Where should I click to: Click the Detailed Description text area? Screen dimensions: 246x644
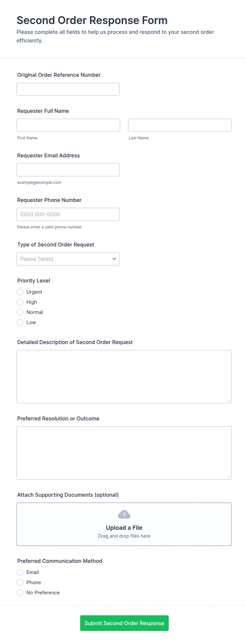pos(124,377)
